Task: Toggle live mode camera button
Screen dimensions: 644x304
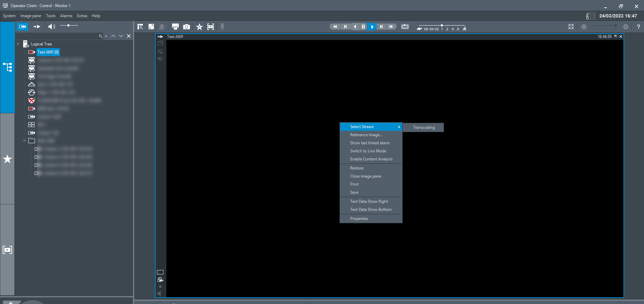Action: coord(23,27)
